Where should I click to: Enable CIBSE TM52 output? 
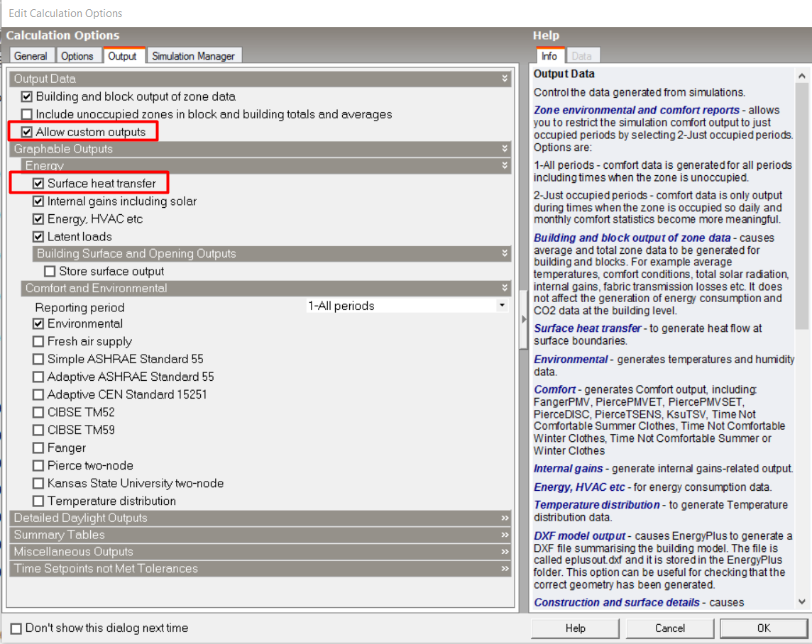click(38, 412)
